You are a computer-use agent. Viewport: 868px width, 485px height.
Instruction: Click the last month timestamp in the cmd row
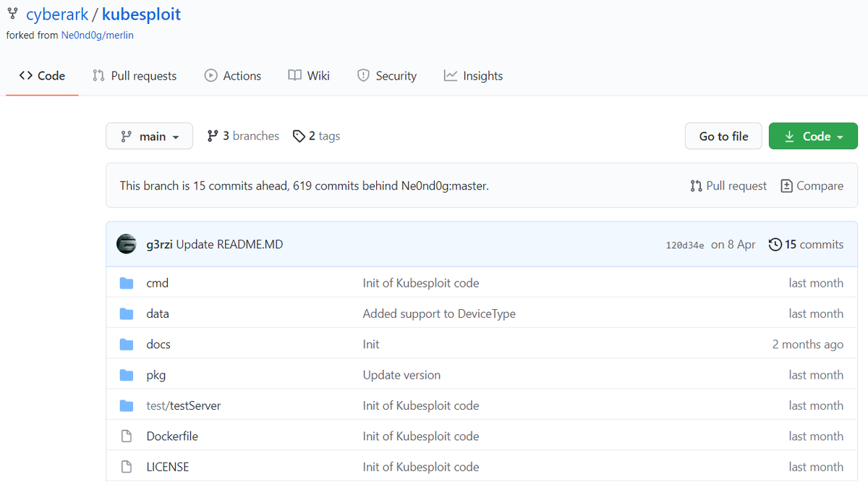pos(816,283)
